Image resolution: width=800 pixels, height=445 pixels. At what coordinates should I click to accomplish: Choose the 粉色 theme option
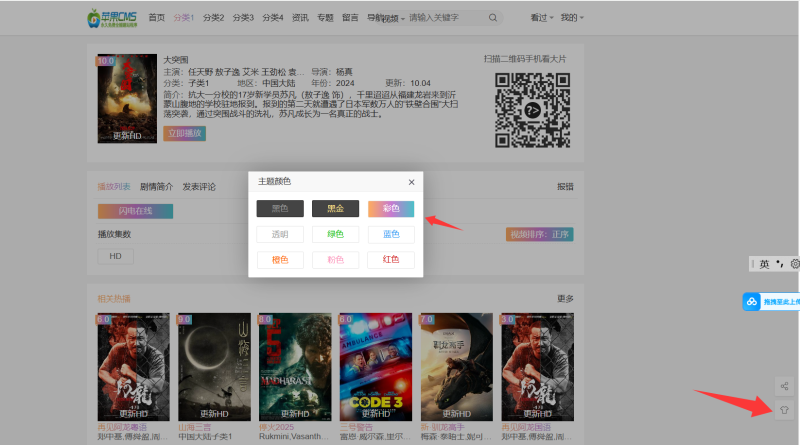pos(335,260)
